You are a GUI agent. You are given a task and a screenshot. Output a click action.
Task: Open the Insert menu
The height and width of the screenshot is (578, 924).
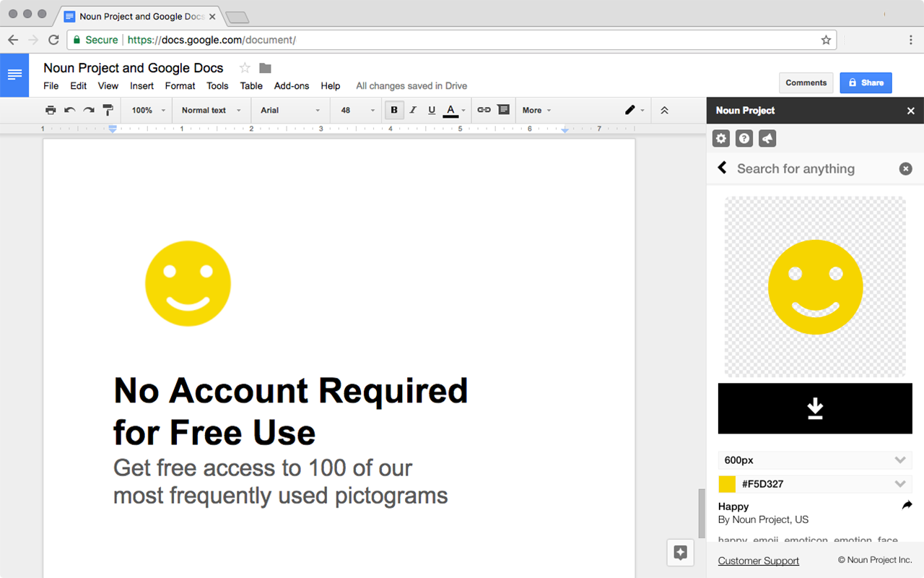[x=141, y=85]
